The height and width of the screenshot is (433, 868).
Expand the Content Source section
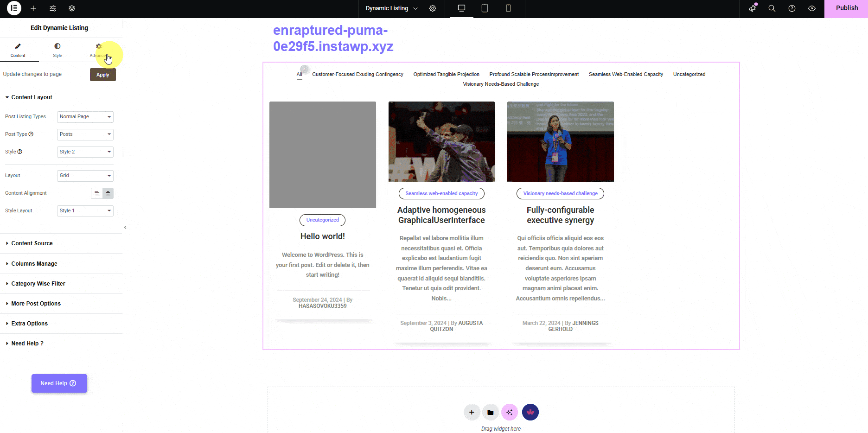[x=32, y=243]
